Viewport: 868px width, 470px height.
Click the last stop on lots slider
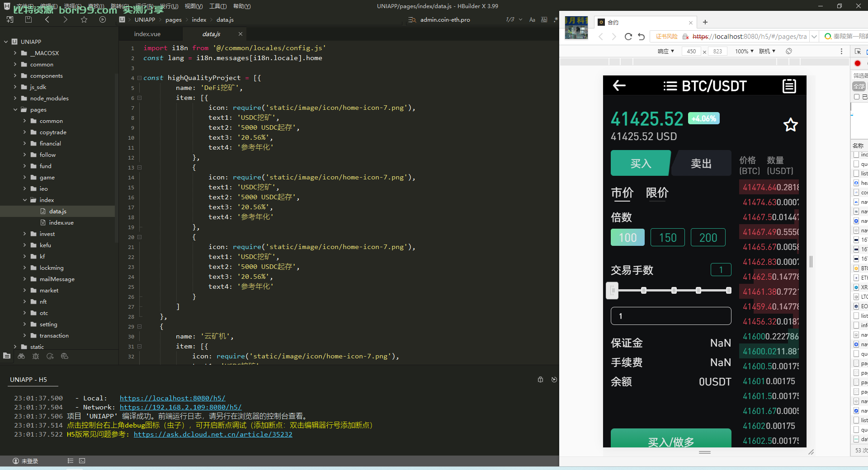[728, 291]
